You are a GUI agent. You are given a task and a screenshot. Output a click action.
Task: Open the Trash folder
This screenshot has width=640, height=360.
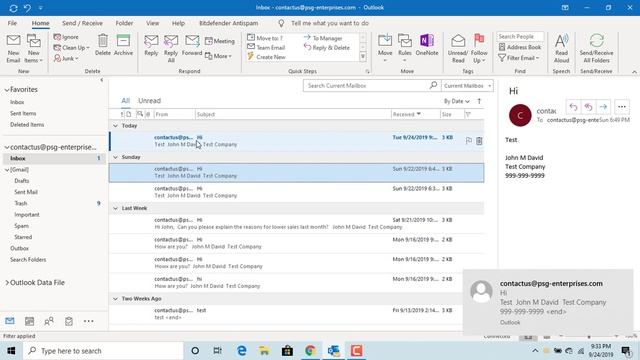point(20,203)
